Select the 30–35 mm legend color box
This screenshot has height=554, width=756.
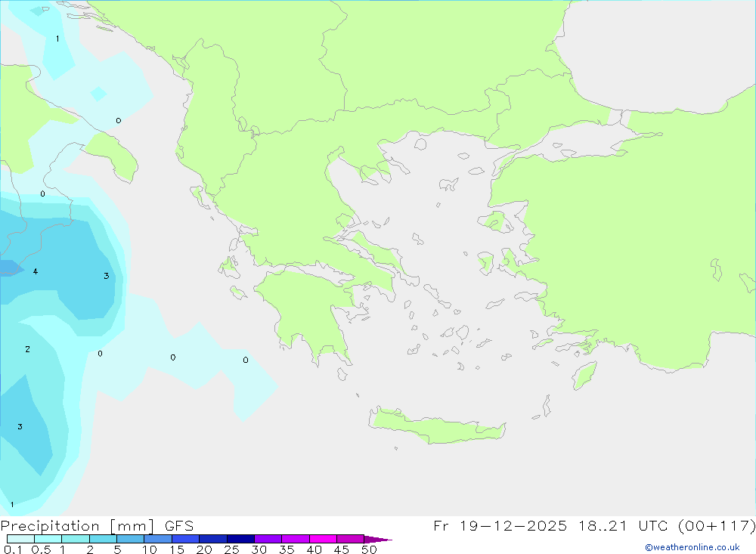tap(268, 539)
